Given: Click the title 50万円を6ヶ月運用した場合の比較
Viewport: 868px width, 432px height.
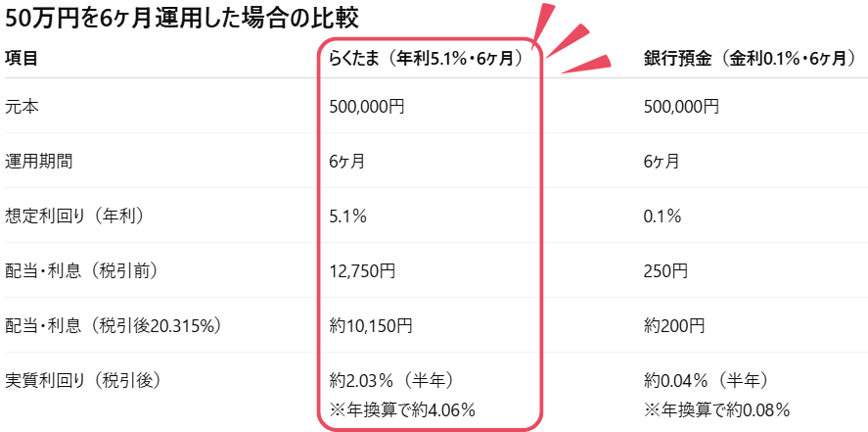Looking at the screenshot, I should pyautogui.click(x=181, y=17).
